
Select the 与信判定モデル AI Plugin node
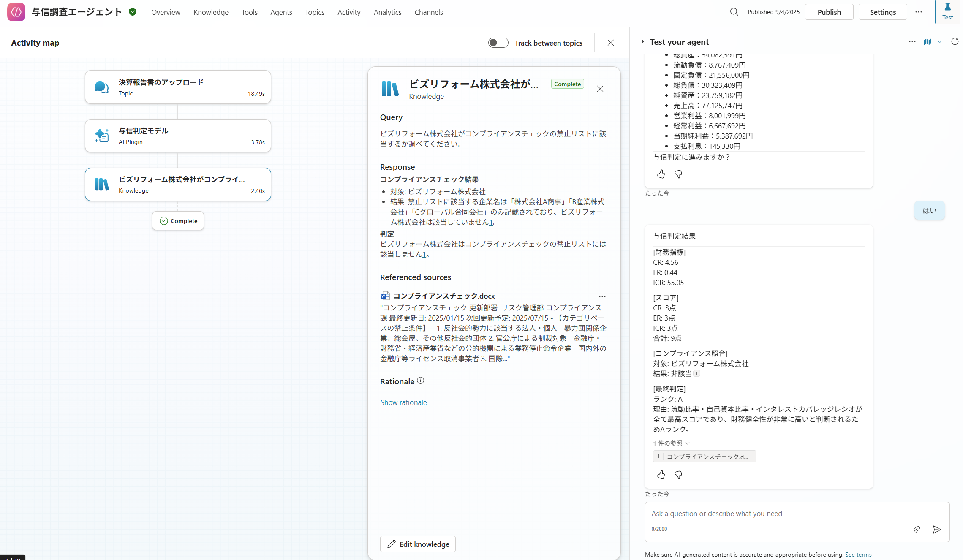(178, 136)
